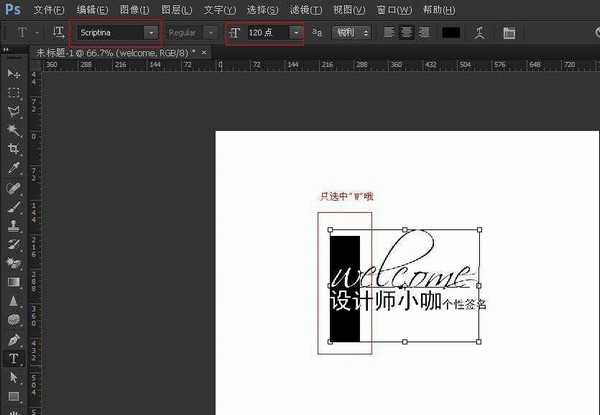Select the Rectangular Marquee tool
This screenshot has height=415, width=600.
[14, 93]
